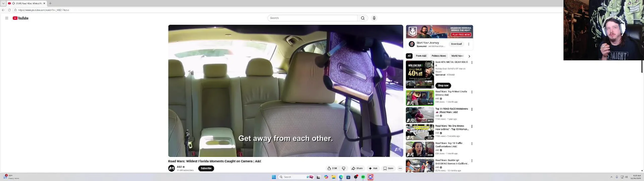Click the page vertical scrollbar thumb

pos(642,67)
